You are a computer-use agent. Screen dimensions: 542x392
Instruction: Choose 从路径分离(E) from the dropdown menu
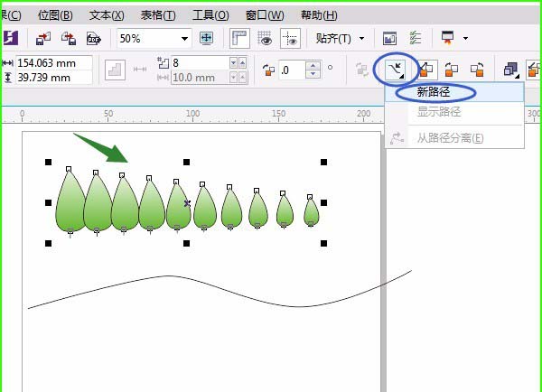point(454,138)
